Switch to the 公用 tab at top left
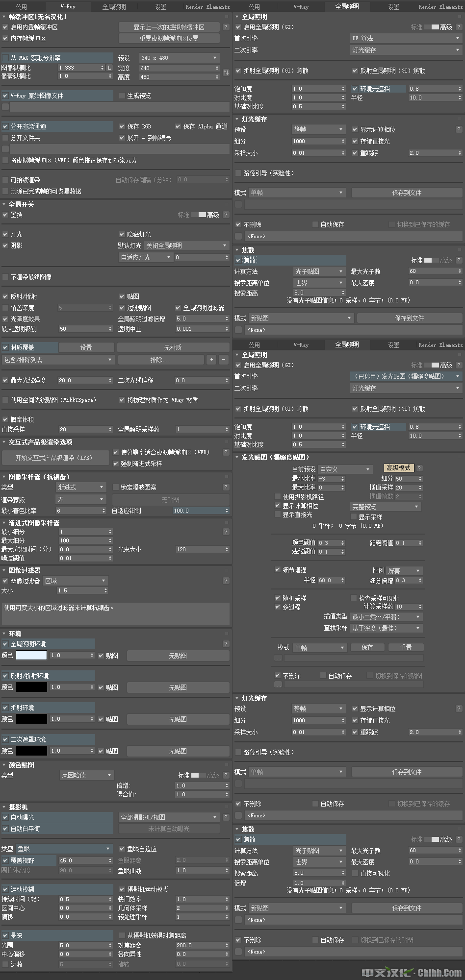The image size is (465, 980). click(x=21, y=7)
